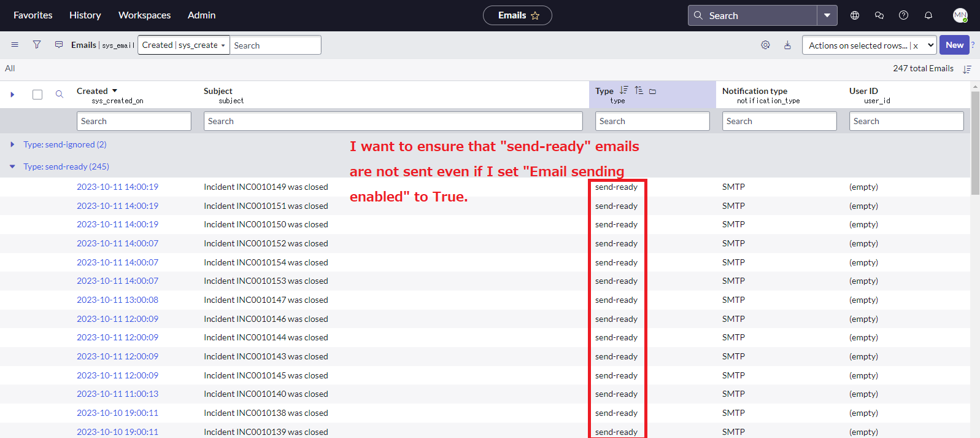This screenshot has height=438, width=980.
Task: Collapse the Type: send-ready (245) group
Action: (x=12, y=166)
